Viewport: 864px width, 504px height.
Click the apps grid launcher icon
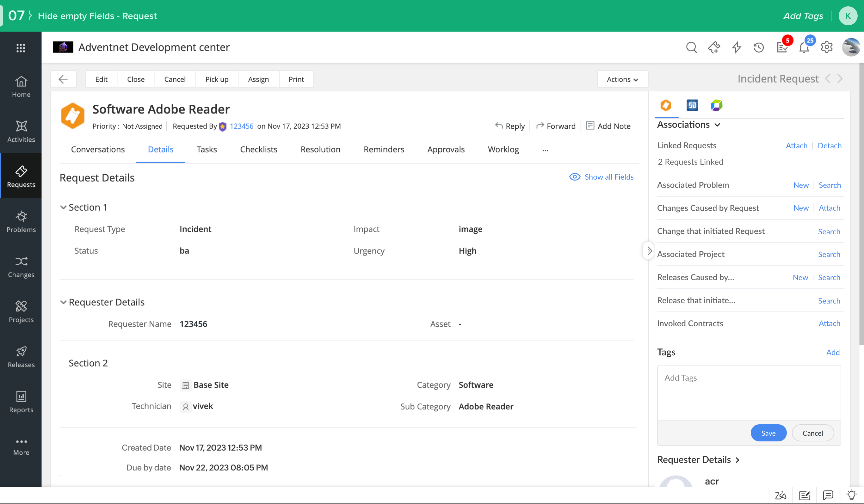pos(21,48)
